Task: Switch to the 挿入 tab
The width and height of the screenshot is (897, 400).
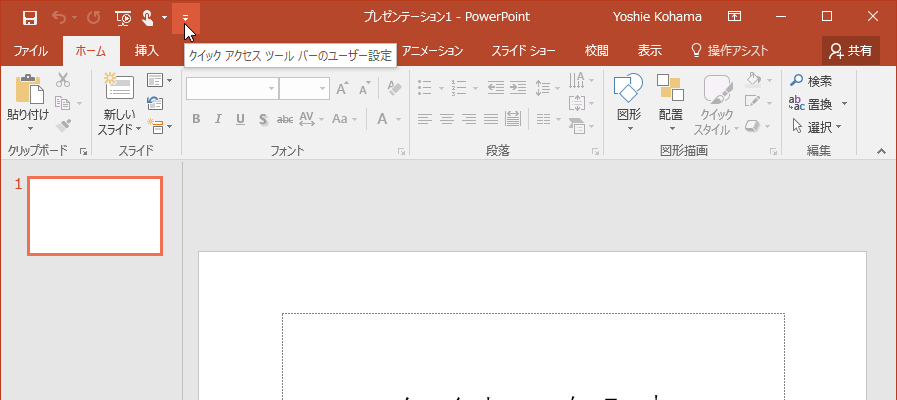Action: [146, 51]
